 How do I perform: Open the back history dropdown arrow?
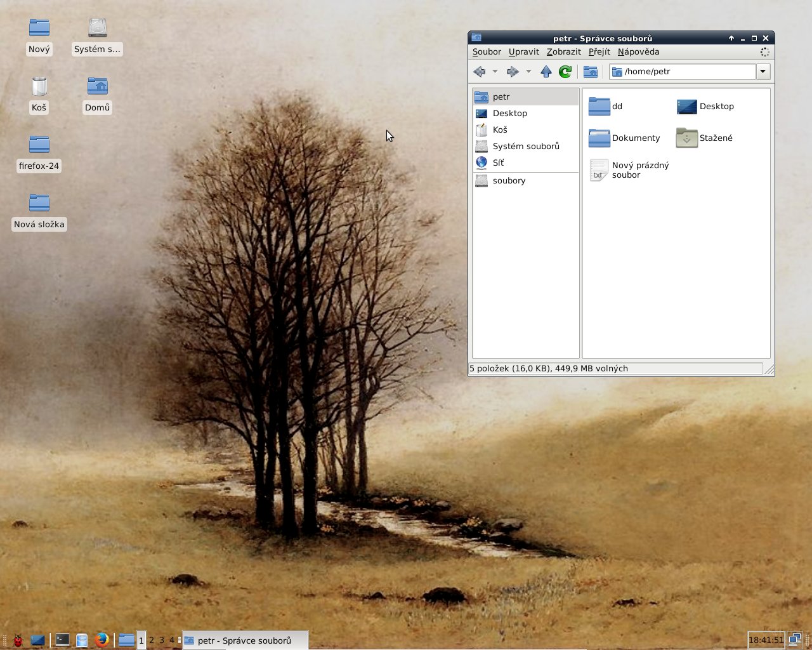coord(495,72)
